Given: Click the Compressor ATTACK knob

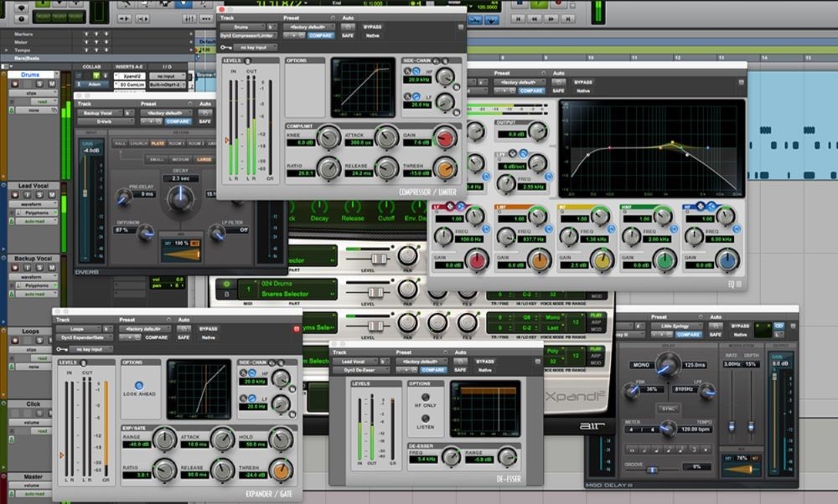Looking at the screenshot, I should (x=387, y=137).
